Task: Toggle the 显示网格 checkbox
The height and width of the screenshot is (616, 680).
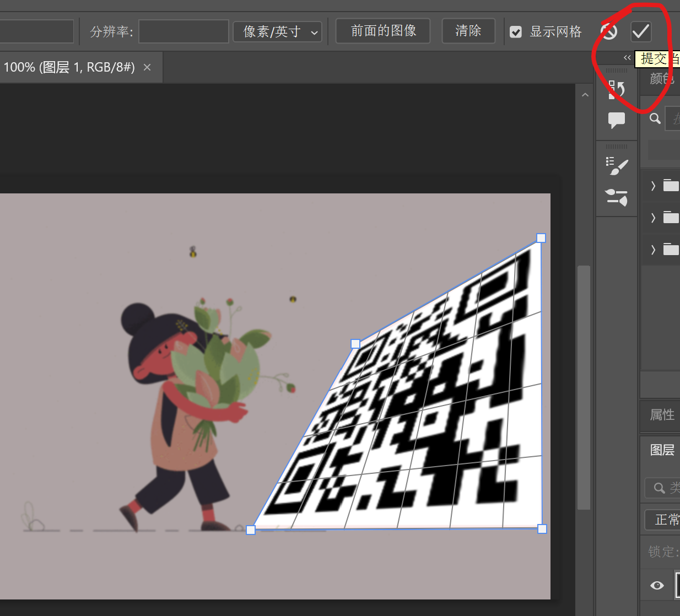Action: [x=516, y=32]
